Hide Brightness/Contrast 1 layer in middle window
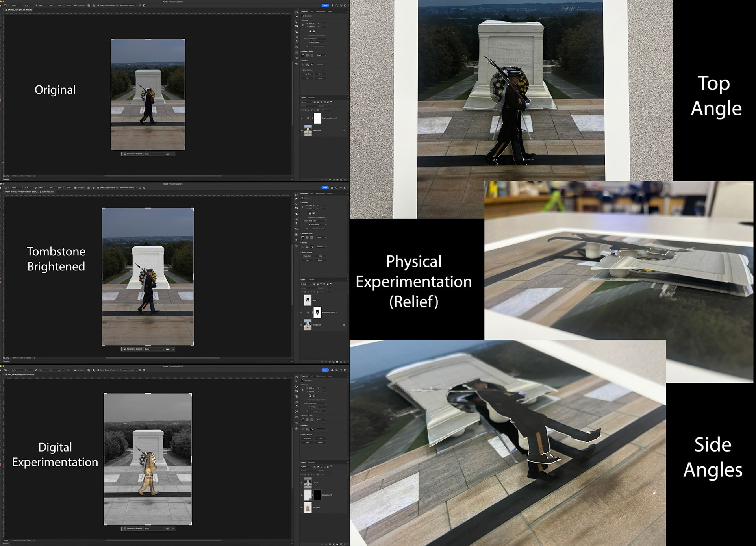This screenshot has height=546, width=756. pyautogui.click(x=302, y=313)
